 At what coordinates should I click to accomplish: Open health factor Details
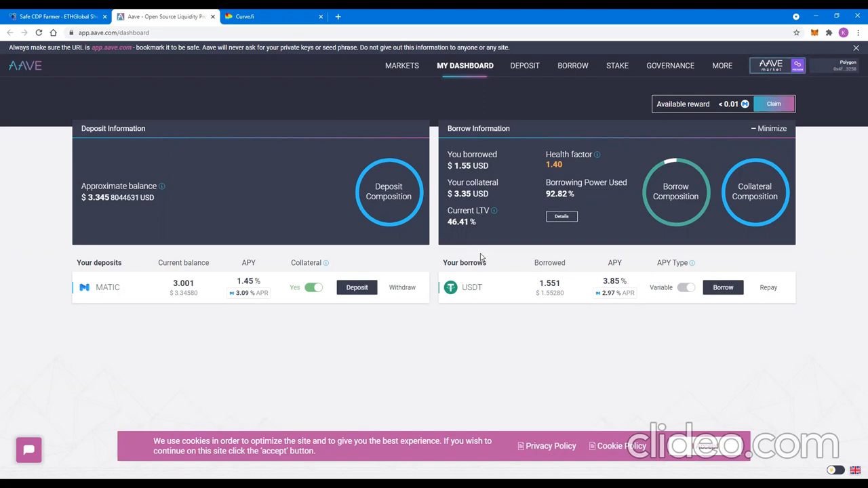(x=561, y=216)
